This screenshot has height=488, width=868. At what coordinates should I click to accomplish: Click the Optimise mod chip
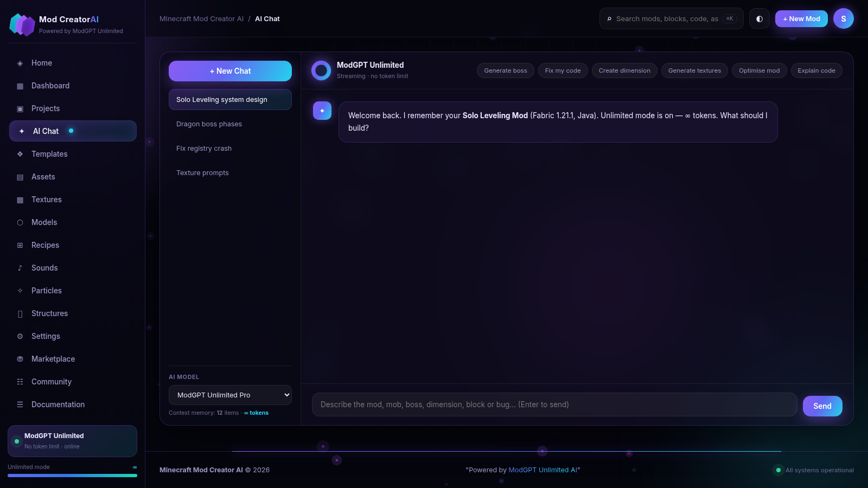pyautogui.click(x=759, y=70)
